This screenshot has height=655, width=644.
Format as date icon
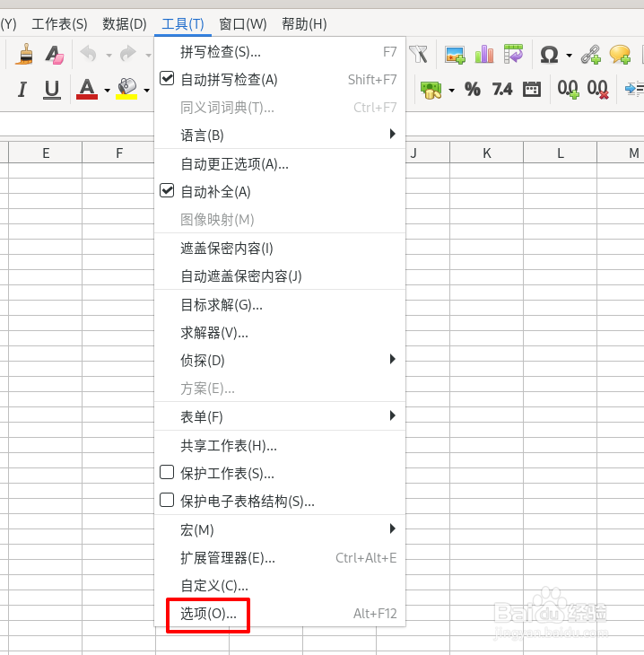tap(532, 89)
